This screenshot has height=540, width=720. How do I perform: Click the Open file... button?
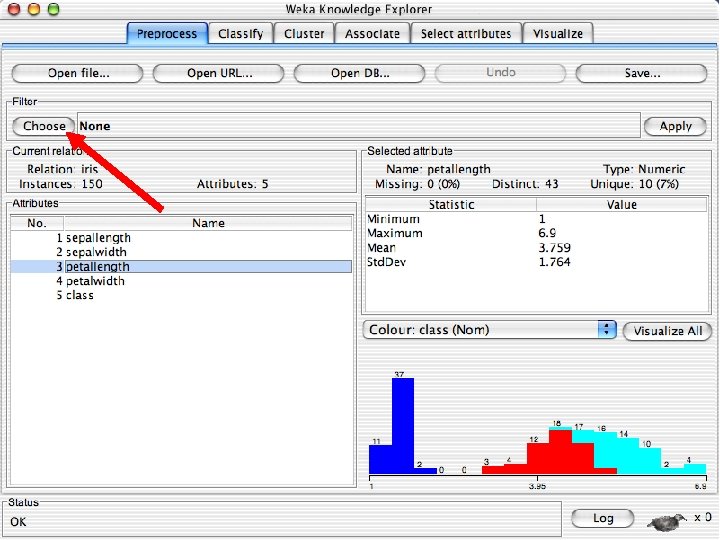click(78, 73)
